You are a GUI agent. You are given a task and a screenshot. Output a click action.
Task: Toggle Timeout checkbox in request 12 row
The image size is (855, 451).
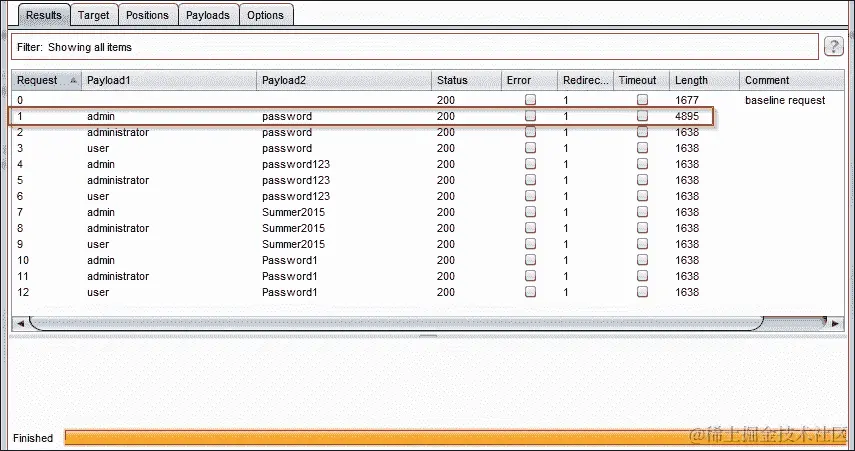[x=642, y=292]
